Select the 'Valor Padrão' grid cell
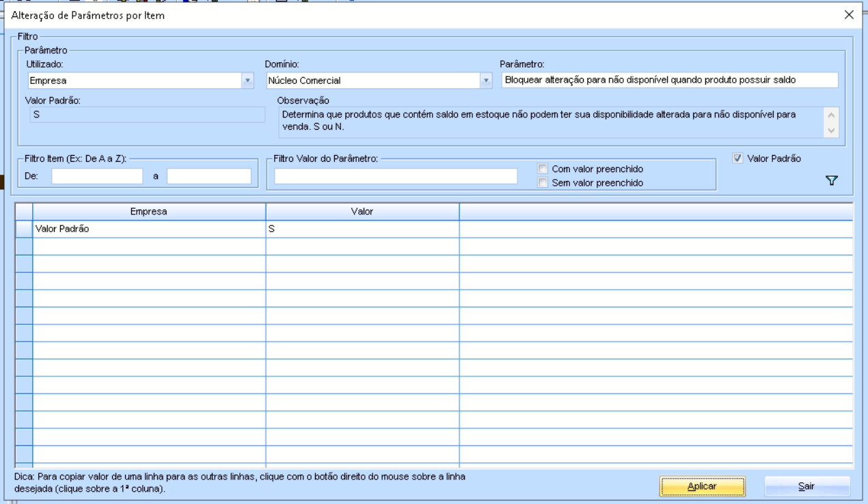Viewport: 868px width, 504px height. pyautogui.click(x=149, y=229)
